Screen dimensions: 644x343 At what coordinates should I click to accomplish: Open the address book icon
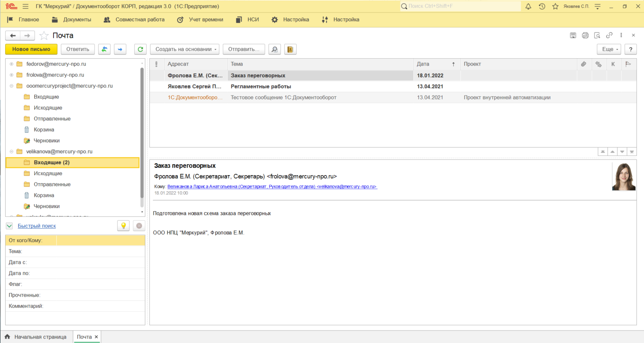pyautogui.click(x=290, y=49)
